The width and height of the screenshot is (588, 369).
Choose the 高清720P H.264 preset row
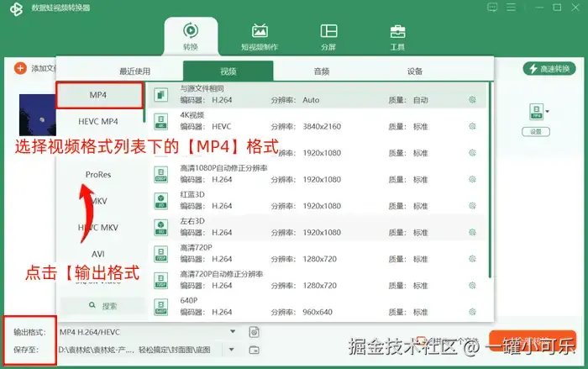[318, 254]
